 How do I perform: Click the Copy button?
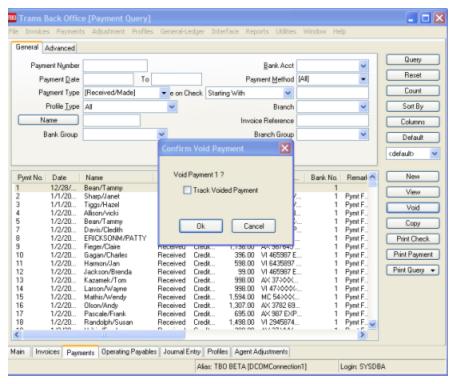tap(413, 223)
